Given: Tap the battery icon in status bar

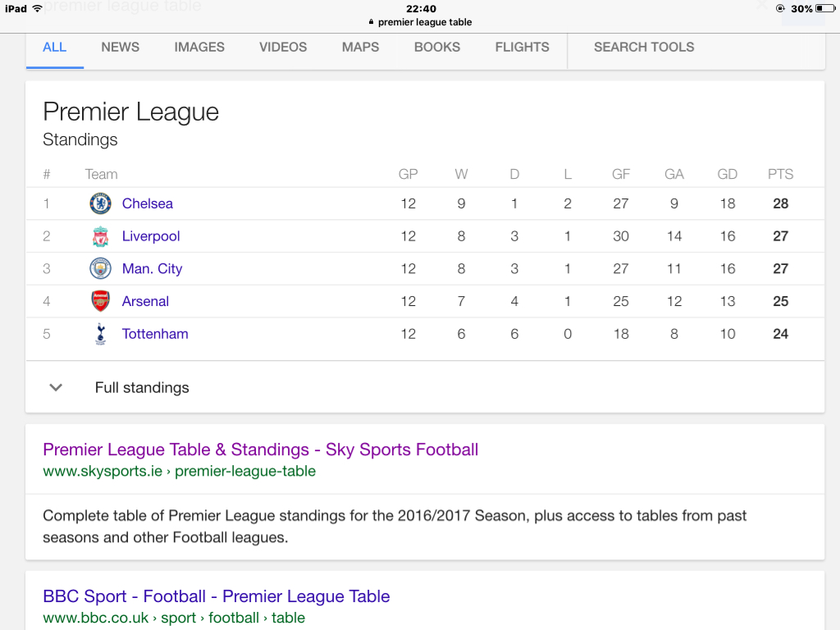Looking at the screenshot, I should (824, 9).
